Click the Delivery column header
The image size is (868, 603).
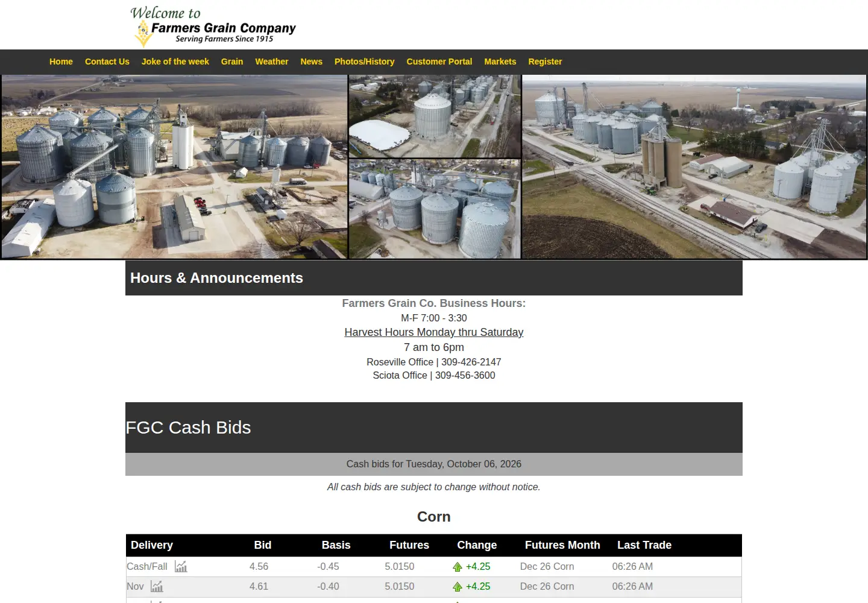point(152,545)
